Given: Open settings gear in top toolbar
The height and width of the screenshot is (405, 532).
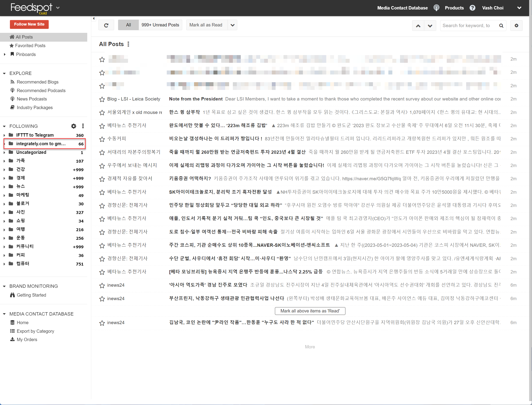Looking at the screenshot, I should [516, 26].
